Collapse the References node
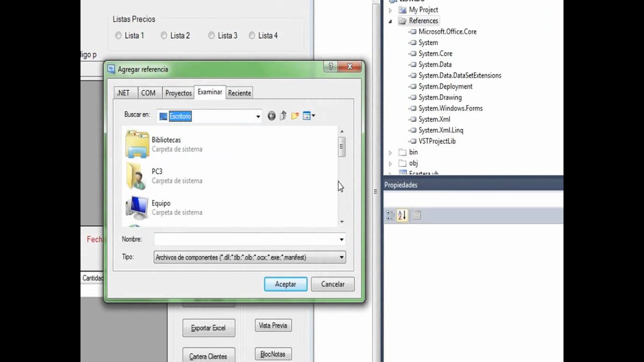 (390, 21)
